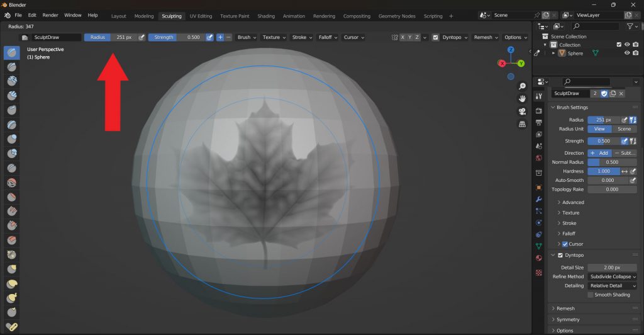
Task: Open the Options dropdown in header
Action: point(516,37)
